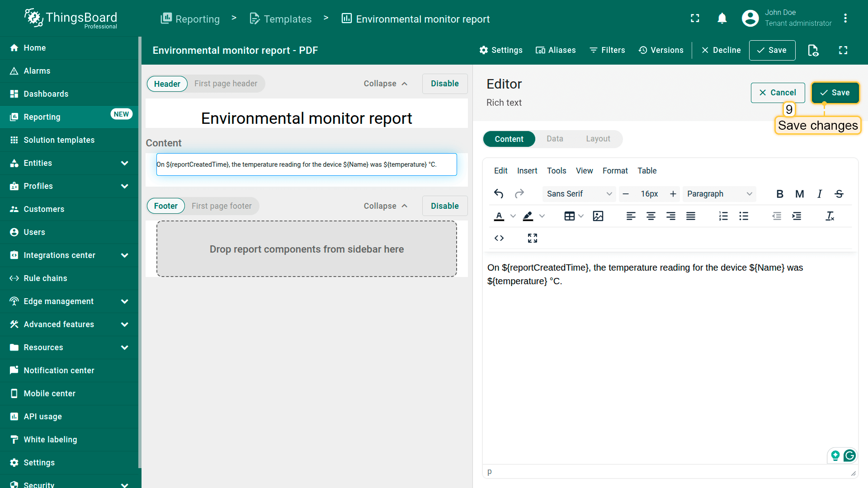Insert bulleted list
Viewport: 868px width, 488px height.
coord(744,216)
